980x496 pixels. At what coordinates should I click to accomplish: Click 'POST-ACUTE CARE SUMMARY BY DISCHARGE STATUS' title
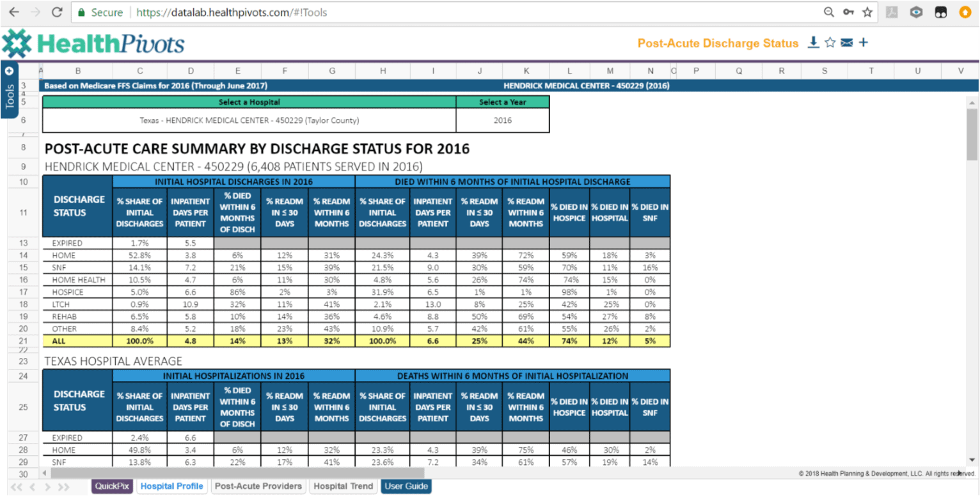tap(257, 149)
